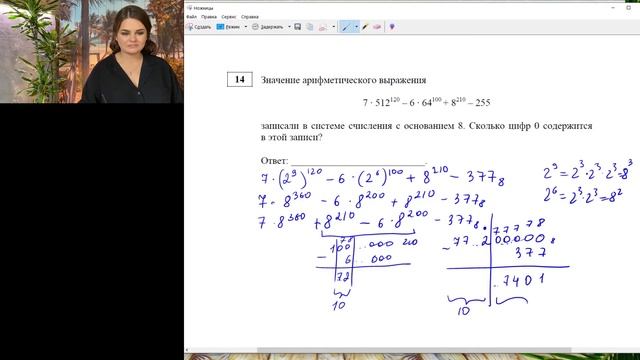The height and width of the screenshot is (360, 640).
Task: Open the Правка menu
Action: 209,17
